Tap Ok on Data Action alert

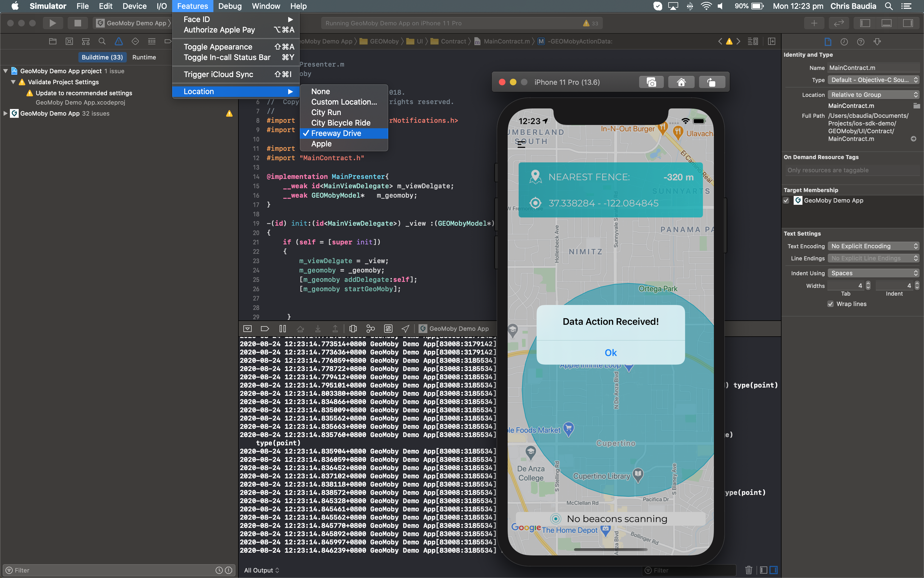[610, 353]
